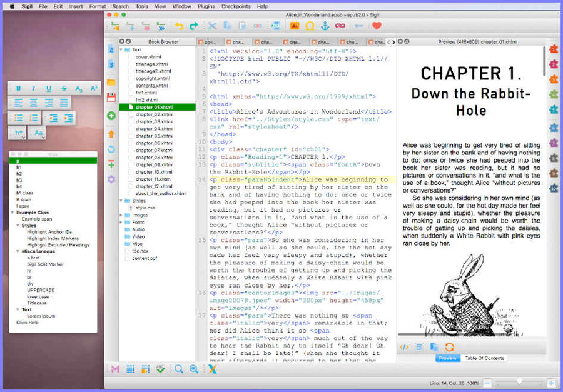This screenshot has width=563, height=392.
Task: Click the Insert Special Character omega icon
Action: click(x=310, y=26)
